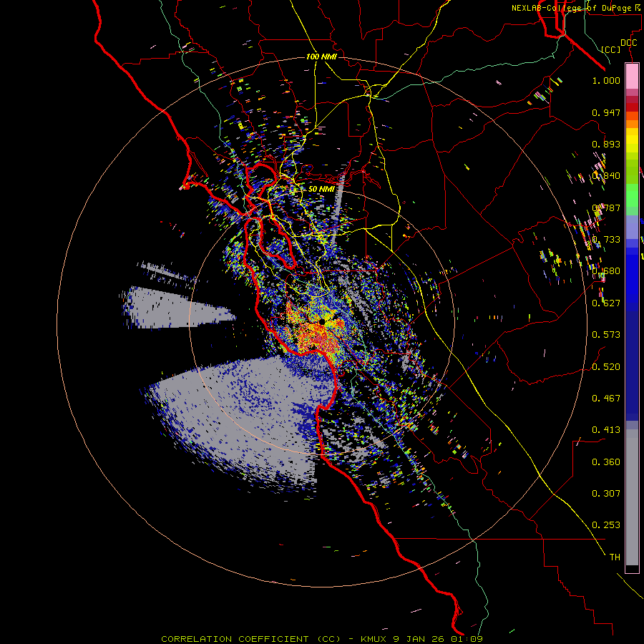The image size is (644, 644).
Task: Pick the gray segment of the color bar
Action: pyautogui.click(x=632, y=497)
